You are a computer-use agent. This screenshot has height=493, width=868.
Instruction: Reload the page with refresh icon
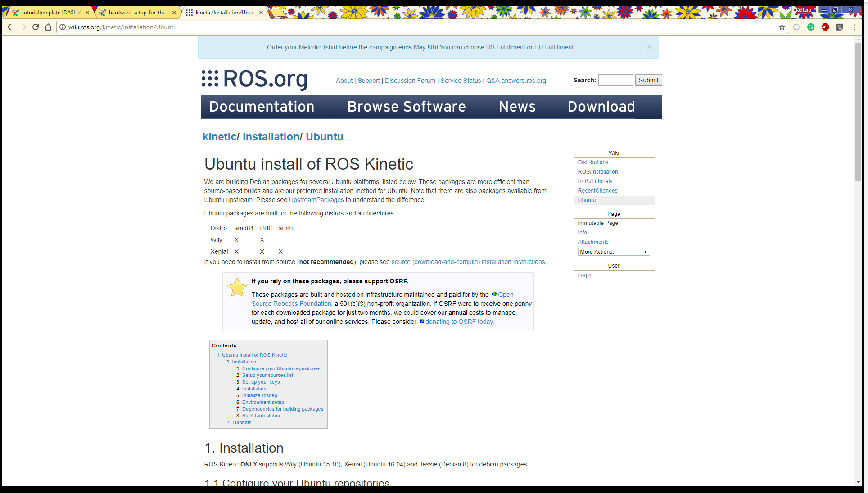click(36, 27)
